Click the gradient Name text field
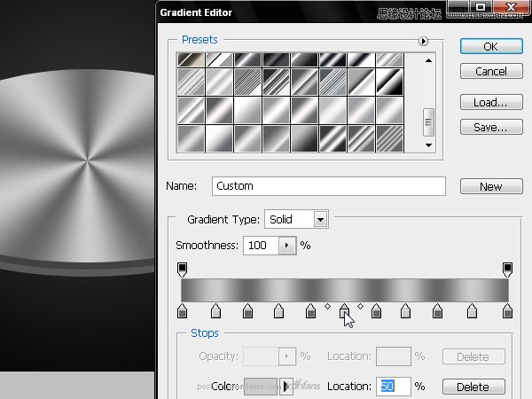The width and height of the screenshot is (532, 399). [x=329, y=186]
